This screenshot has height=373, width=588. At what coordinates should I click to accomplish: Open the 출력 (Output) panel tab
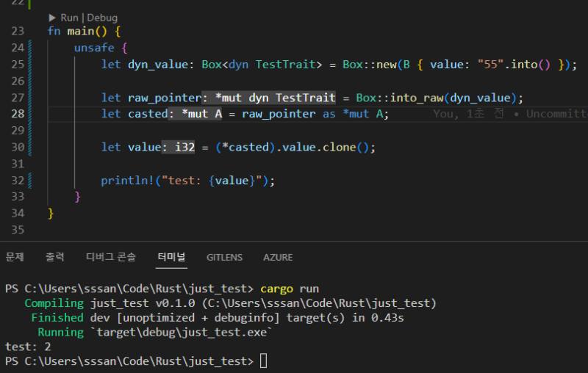[x=54, y=257]
